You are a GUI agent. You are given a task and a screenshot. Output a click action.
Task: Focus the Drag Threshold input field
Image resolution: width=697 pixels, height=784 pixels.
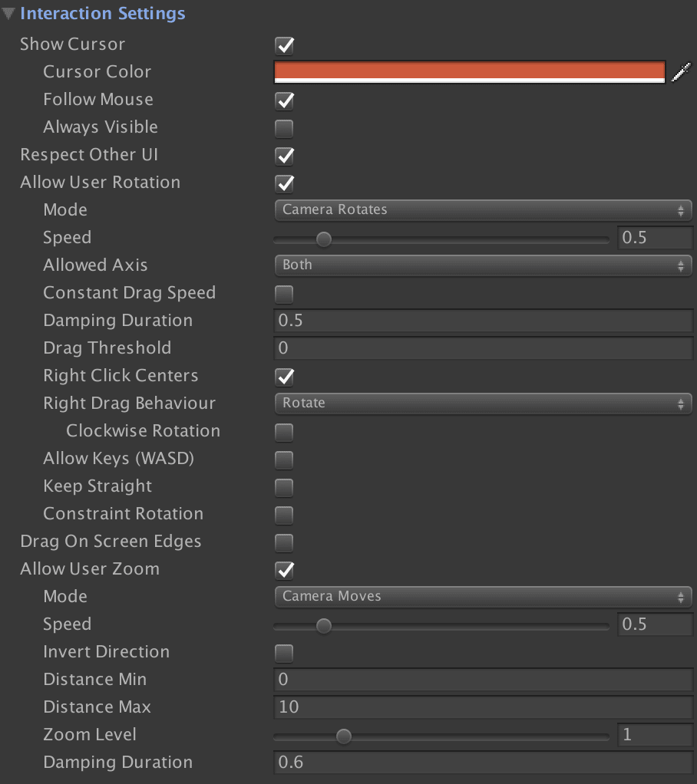(x=483, y=348)
